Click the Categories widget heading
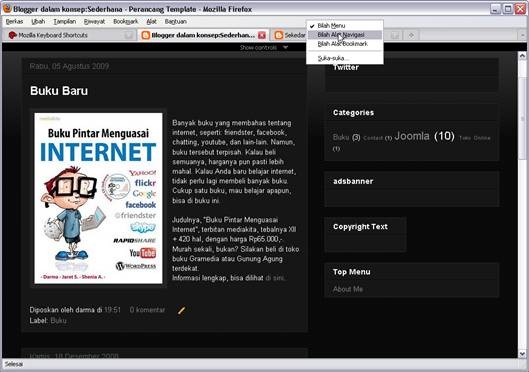This screenshot has height=372, width=529. coord(353,113)
